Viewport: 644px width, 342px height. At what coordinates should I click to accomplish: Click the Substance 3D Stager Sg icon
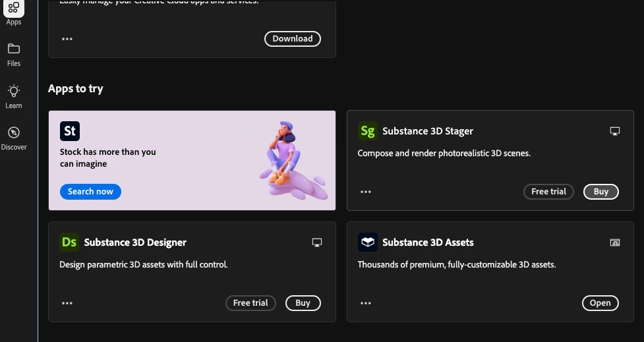[x=368, y=131]
